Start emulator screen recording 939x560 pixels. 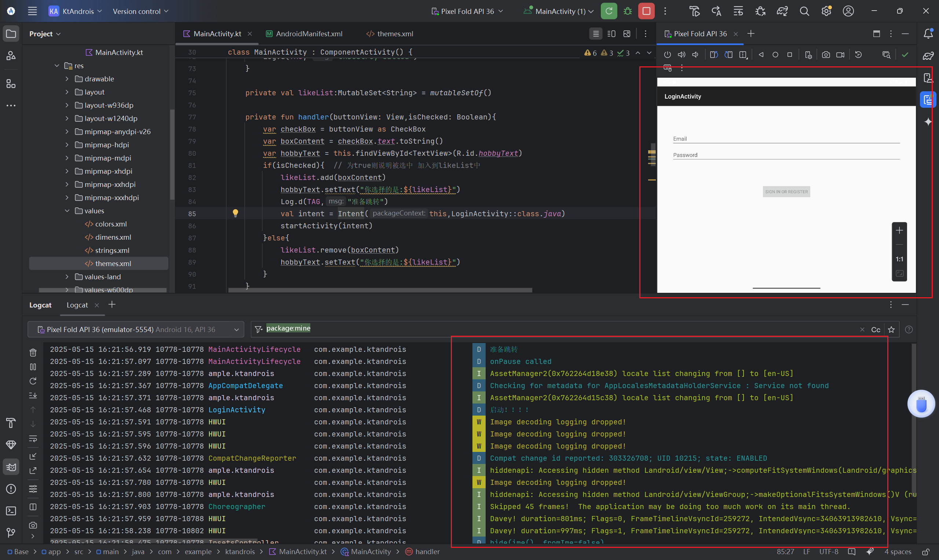(x=840, y=55)
